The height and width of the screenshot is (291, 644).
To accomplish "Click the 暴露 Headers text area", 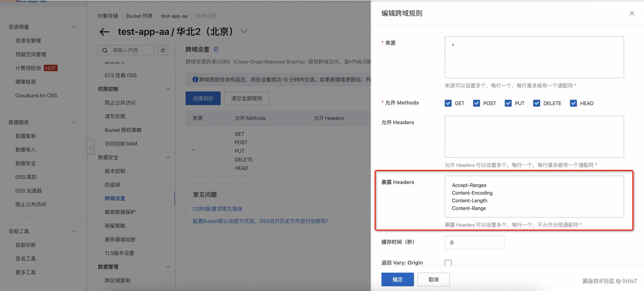I will click(x=534, y=196).
